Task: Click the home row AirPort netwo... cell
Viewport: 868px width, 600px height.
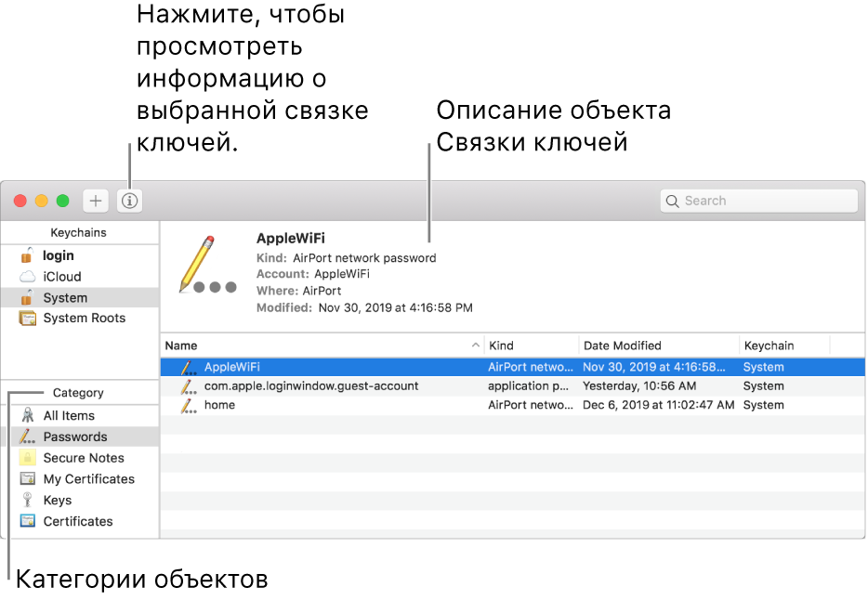Action: coord(531,405)
